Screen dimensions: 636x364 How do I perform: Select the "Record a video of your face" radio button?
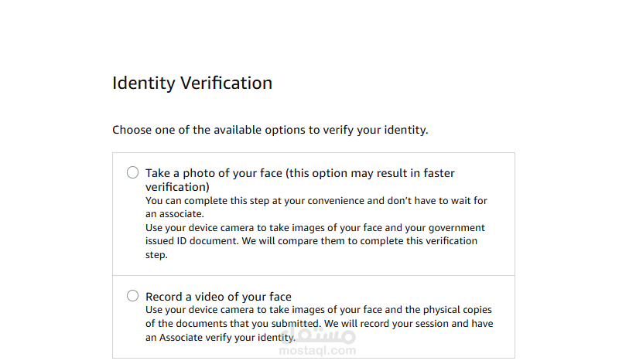(x=133, y=296)
